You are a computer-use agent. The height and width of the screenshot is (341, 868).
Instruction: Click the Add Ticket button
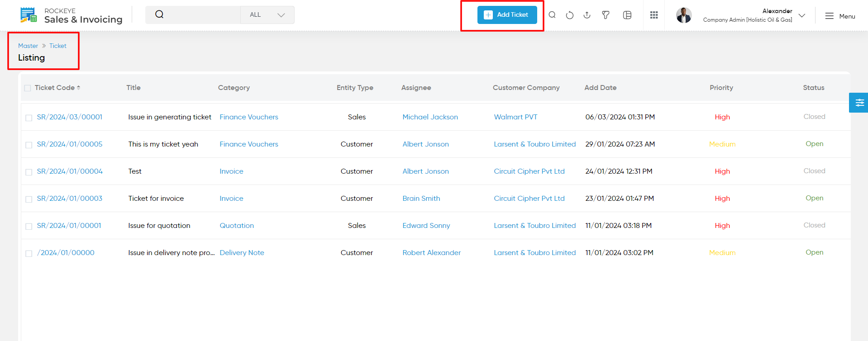pyautogui.click(x=507, y=15)
